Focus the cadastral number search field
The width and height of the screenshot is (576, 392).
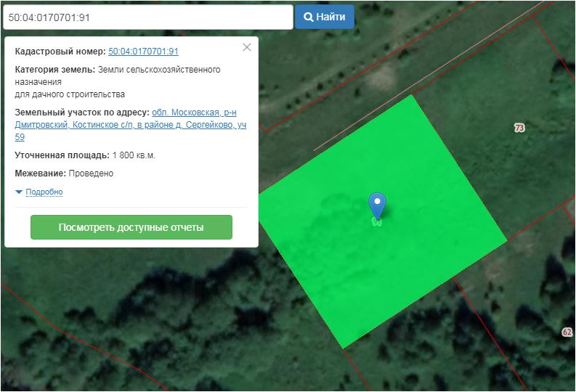coord(145,17)
